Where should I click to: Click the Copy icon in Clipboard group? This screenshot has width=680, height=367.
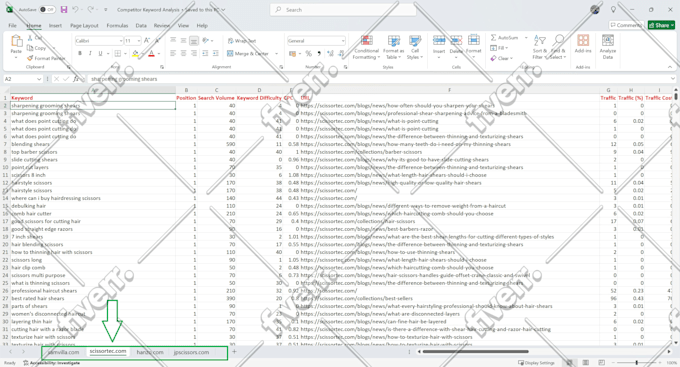30,48
